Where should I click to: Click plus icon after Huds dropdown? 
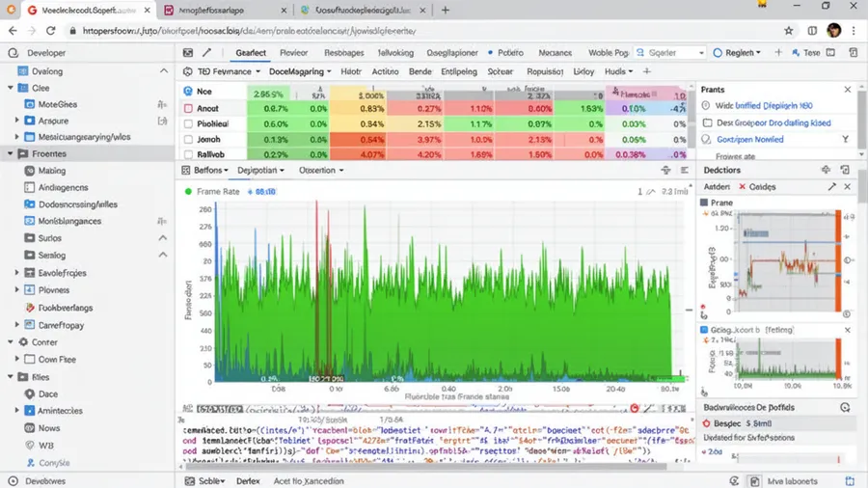click(646, 71)
